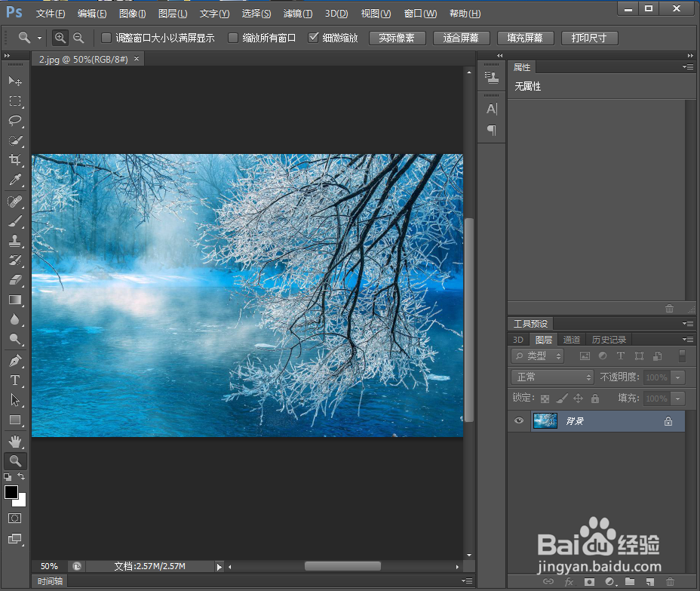
Task: Select the Blur tool
Action: click(15, 319)
